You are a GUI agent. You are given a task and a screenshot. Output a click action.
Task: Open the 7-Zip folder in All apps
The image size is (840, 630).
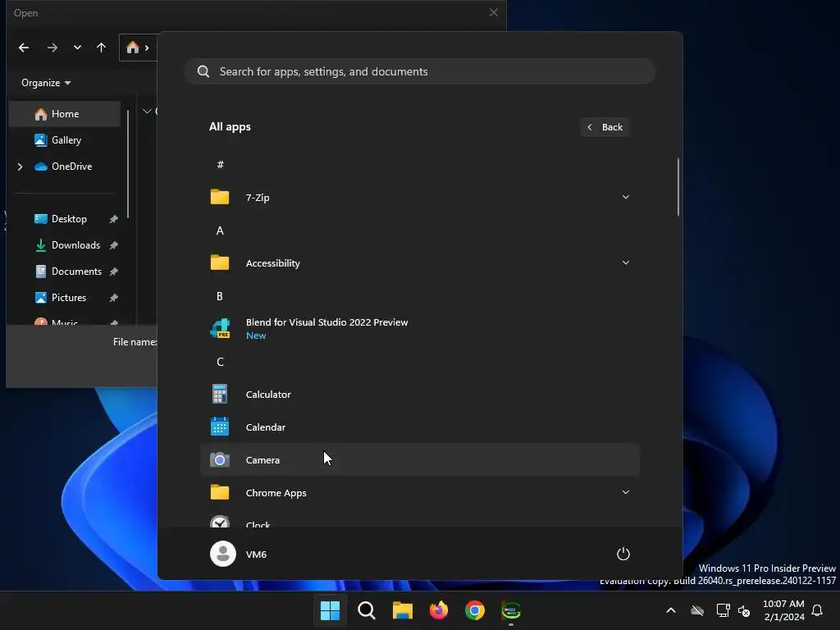[419, 197]
